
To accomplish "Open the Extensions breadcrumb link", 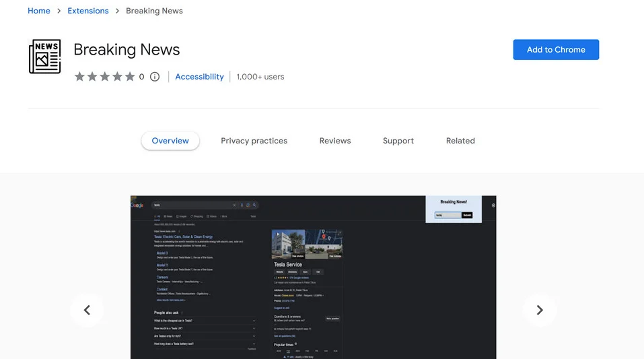I will [x=88, y=11].
